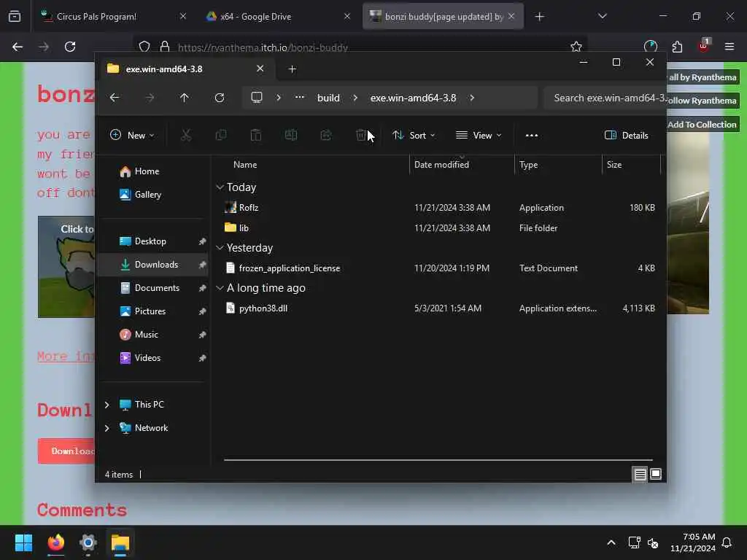Expand Network tree node
747x560 pixels.
point(107,428)
